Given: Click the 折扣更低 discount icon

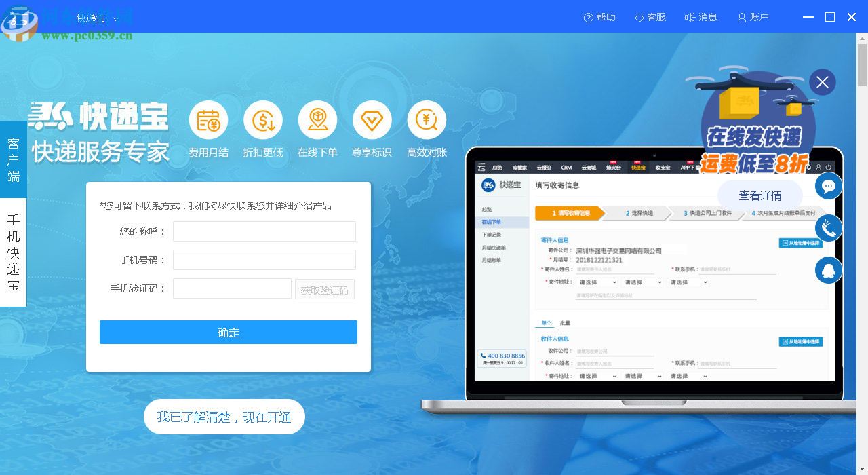Looking at the screenshot, I should click(263, 121).
